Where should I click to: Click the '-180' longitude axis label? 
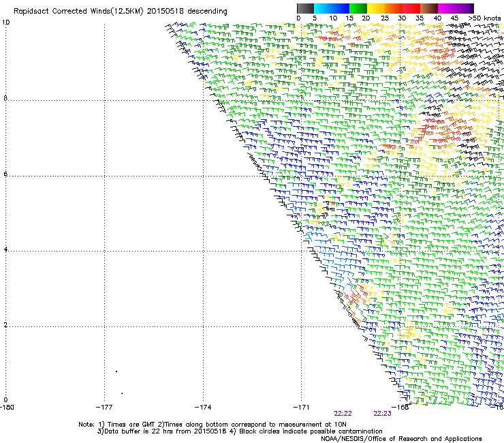[x=7, y=408]
